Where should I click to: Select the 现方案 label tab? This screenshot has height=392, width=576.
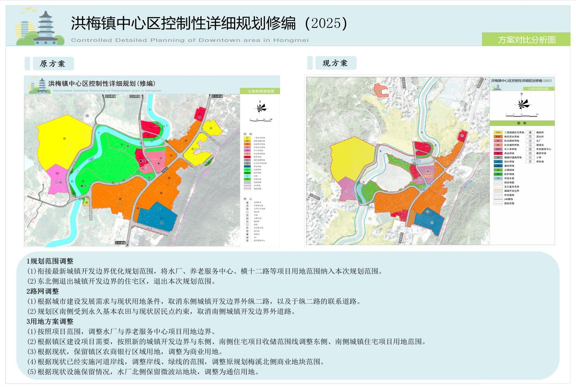pos(335,63)
